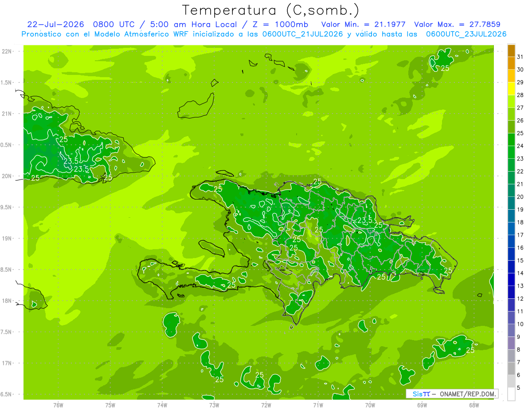Viewport: 532px width, 411px height.
Task: Click the "8.5N" latitude tick label
Action: click(x=7, y=270)
